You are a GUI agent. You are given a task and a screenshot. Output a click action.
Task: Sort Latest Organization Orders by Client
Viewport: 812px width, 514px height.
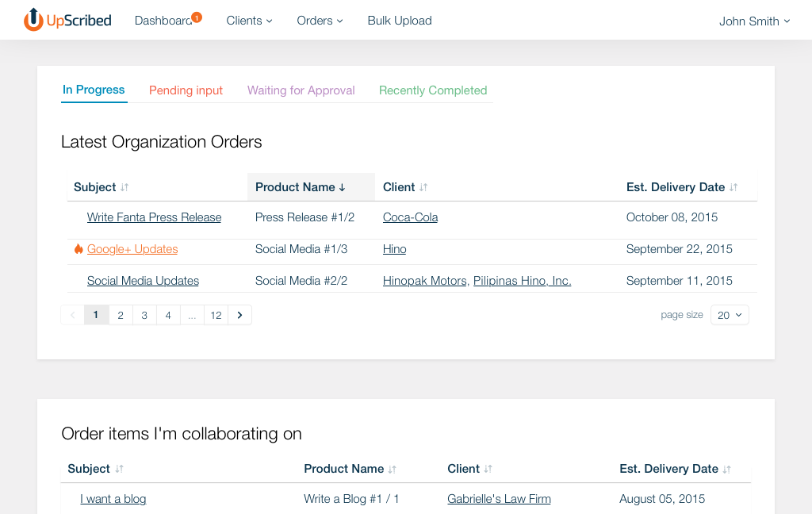pos(423,187)
